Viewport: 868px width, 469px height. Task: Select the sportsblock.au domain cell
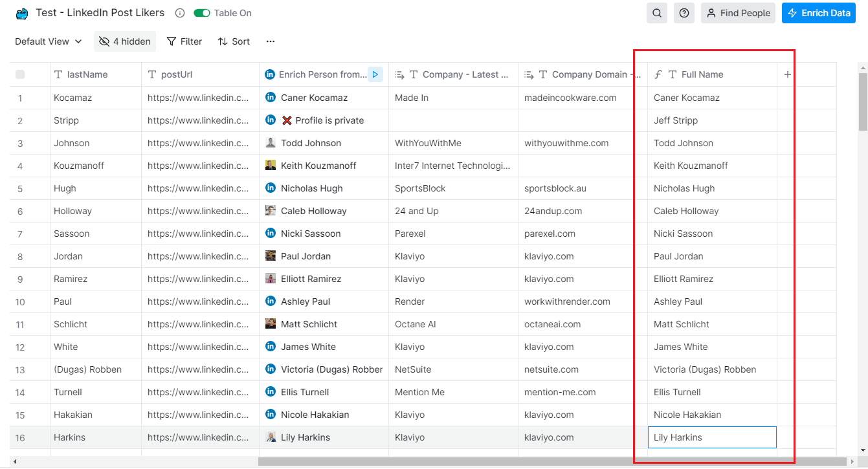[583, 188]
